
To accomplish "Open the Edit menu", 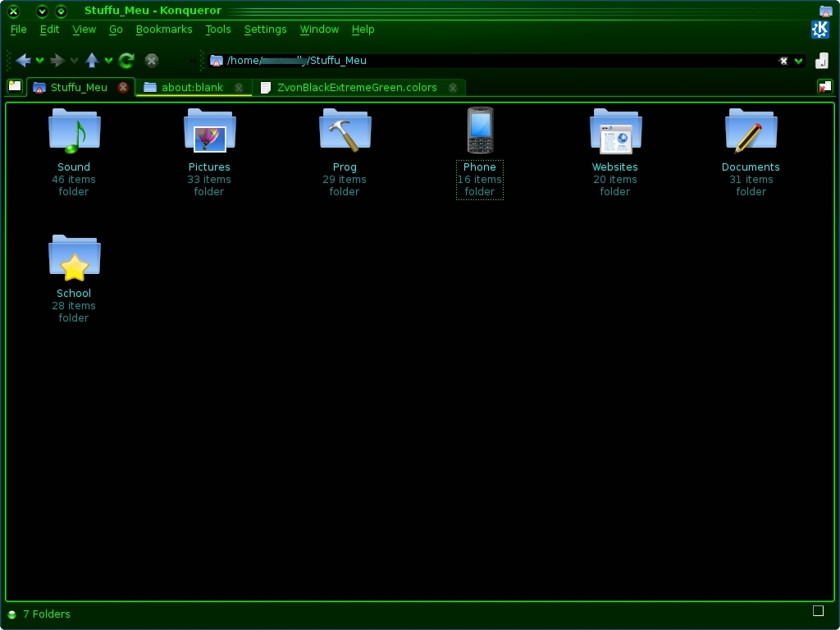I will pos(49,30).
